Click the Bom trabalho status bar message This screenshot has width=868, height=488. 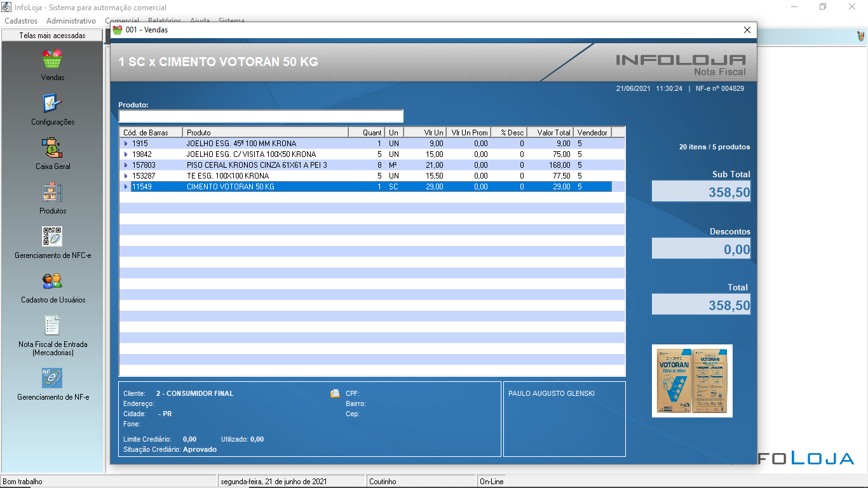108,482
